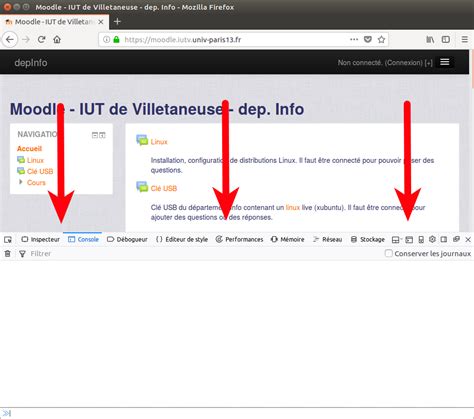Bookmark this page with the star icon
474x419 pixels.
(381, 40)
